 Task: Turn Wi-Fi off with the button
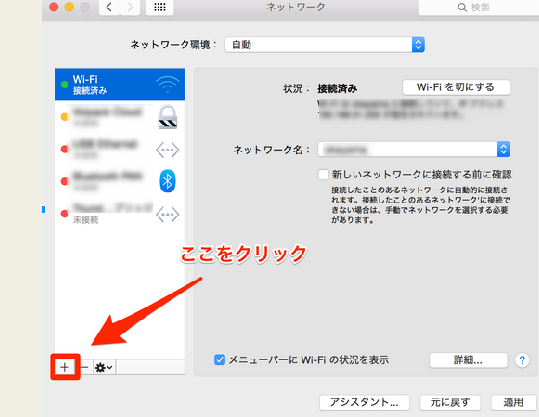456,87
